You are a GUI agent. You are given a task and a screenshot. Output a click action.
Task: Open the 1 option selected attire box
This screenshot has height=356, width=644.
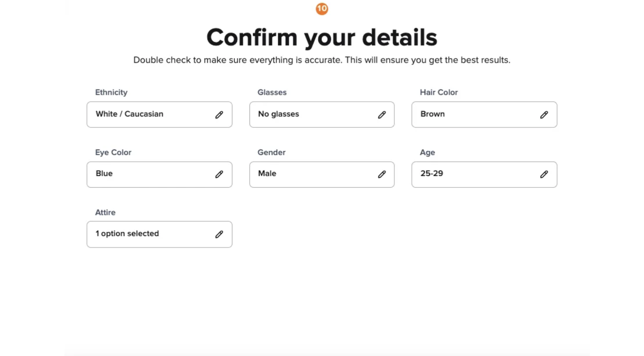click(159, 234)
